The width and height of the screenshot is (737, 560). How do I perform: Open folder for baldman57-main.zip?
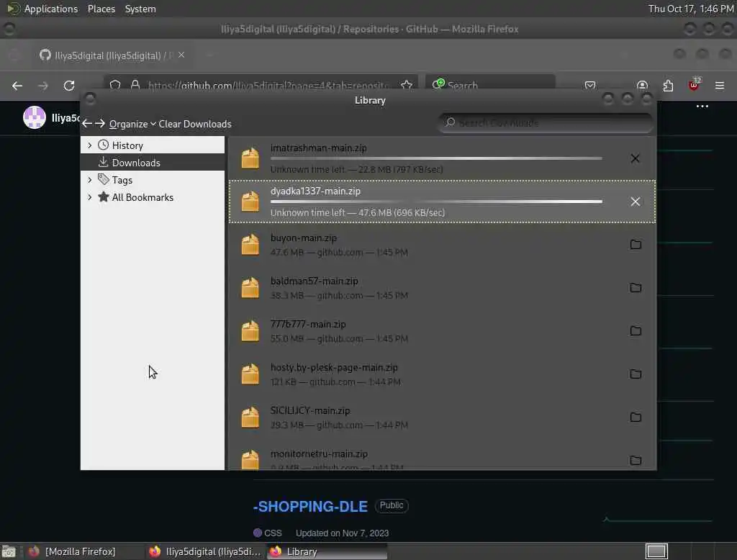click(x=636, y=288)
